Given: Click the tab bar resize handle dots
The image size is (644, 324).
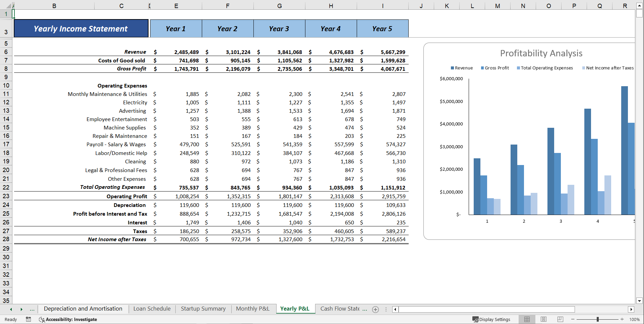Looking at the screenshot, I should [x=386, y=309].
